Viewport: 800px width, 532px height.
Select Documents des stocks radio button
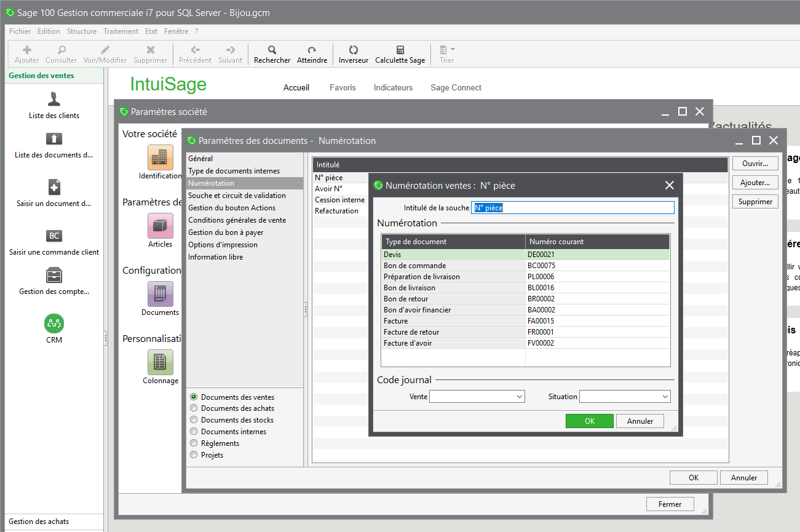194,420
